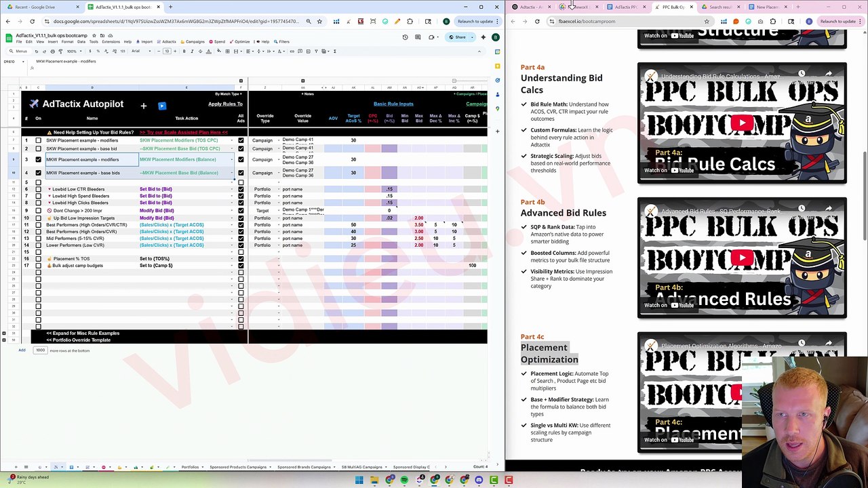The height and width of the screenshot is (488, 868).
Task: Uncheck the On box for MKW Placement example - base bids
Action: pyautogui.click(x=38, y=173)
